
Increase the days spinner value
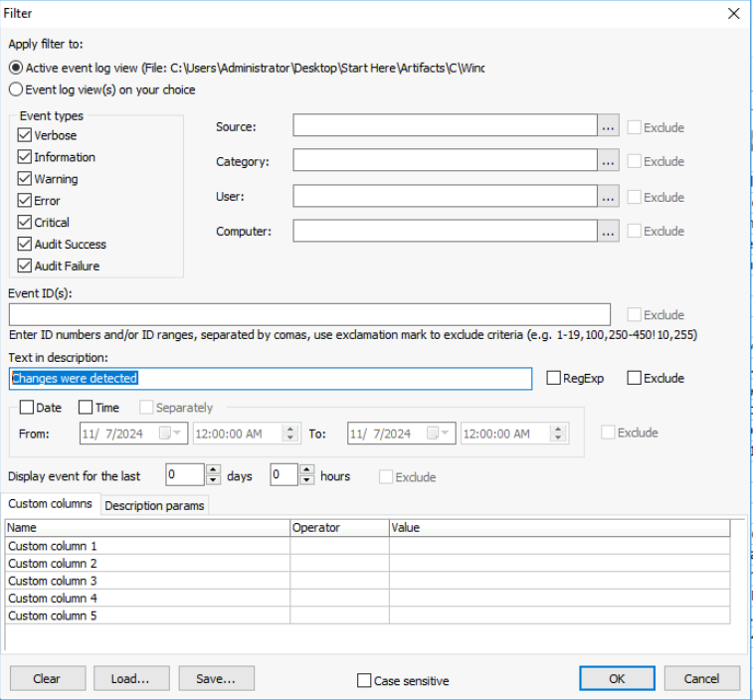coord(213,469)
